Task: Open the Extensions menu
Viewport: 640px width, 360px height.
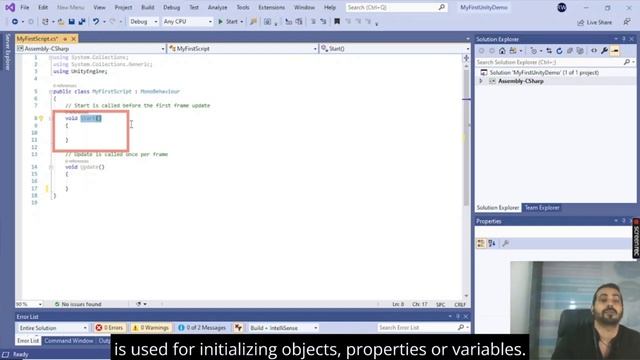Action: 271,7
